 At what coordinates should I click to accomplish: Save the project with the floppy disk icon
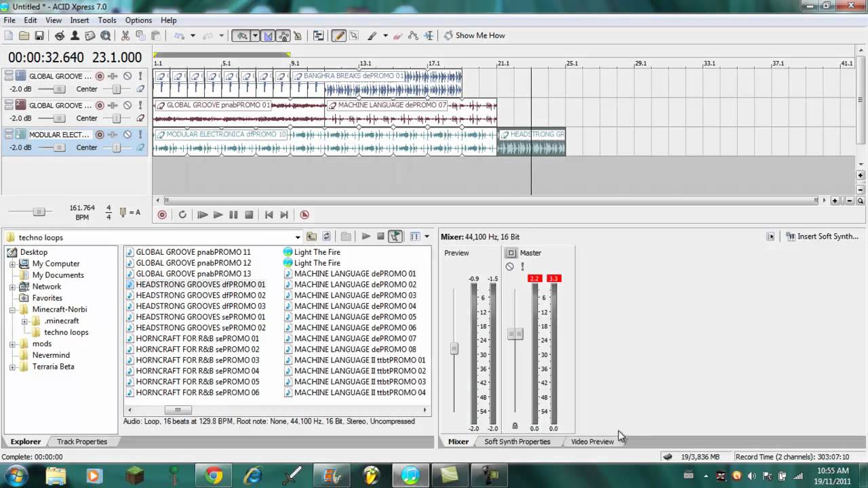pos(39,35)
